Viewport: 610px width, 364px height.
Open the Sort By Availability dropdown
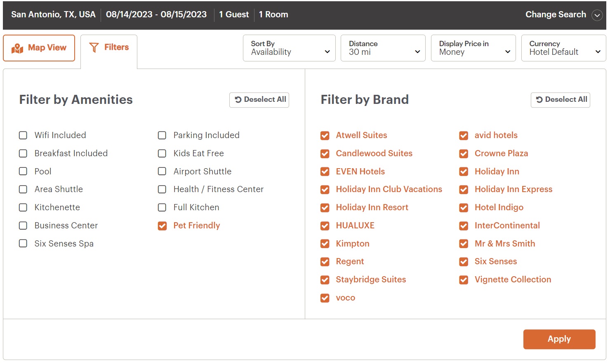click(289, 48)
